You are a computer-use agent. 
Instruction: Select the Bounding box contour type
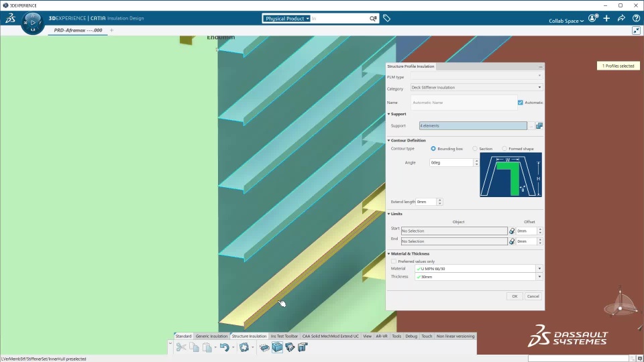coord(433,149)
